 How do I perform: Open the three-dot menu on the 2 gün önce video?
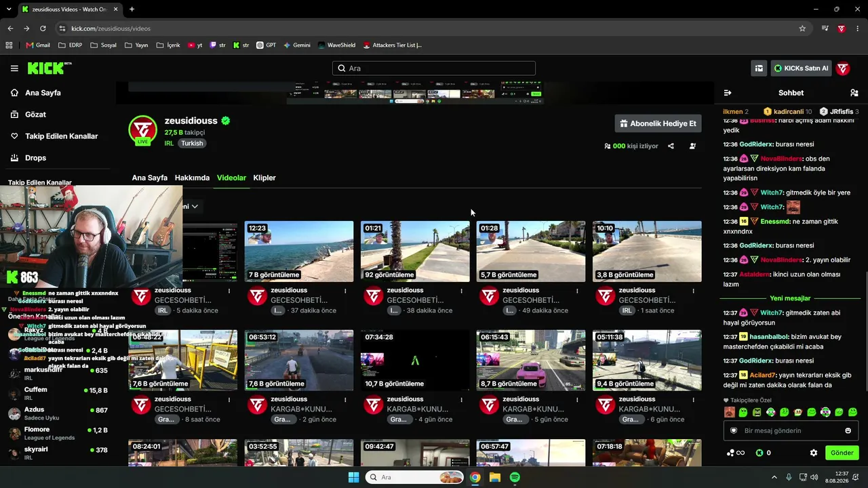[345, 400]
